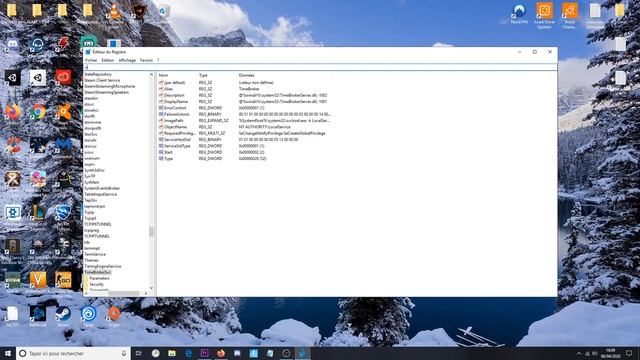The image size is (640, 360).
Task: Select the TermService key
Action: point(95,254)
